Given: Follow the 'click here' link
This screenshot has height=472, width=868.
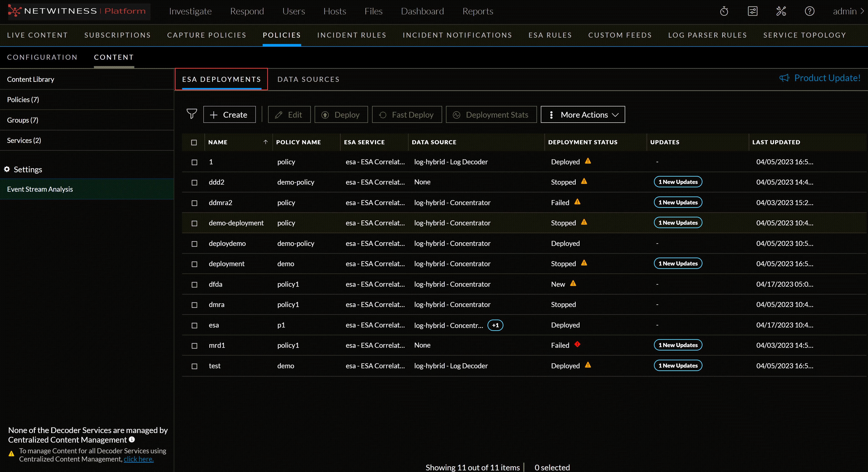Looking at the screenshot, I should tap(138, 459).
